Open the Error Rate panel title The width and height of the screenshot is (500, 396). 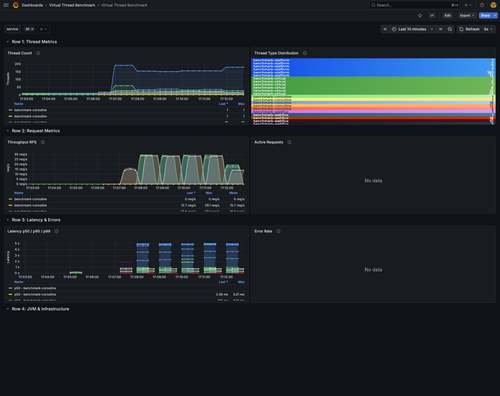263,231
